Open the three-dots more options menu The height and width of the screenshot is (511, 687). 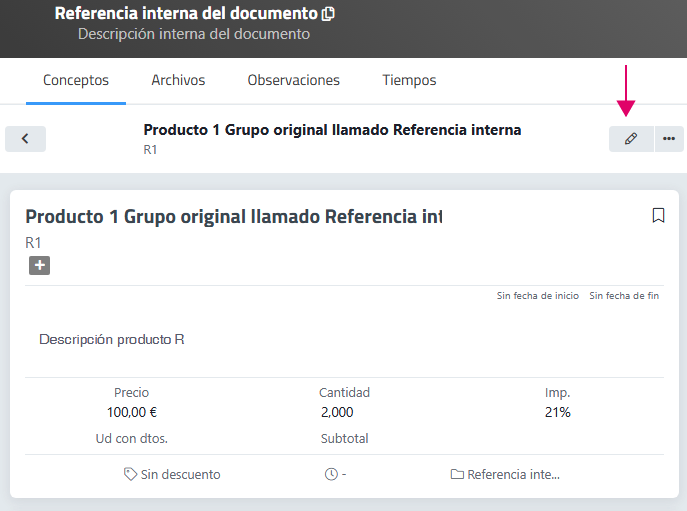tap(669, 139)
